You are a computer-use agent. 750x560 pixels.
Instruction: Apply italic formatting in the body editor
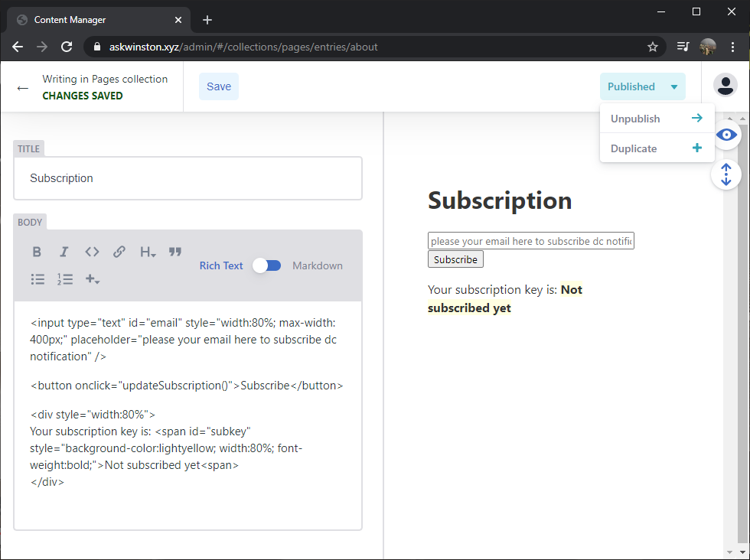point(64,251)
